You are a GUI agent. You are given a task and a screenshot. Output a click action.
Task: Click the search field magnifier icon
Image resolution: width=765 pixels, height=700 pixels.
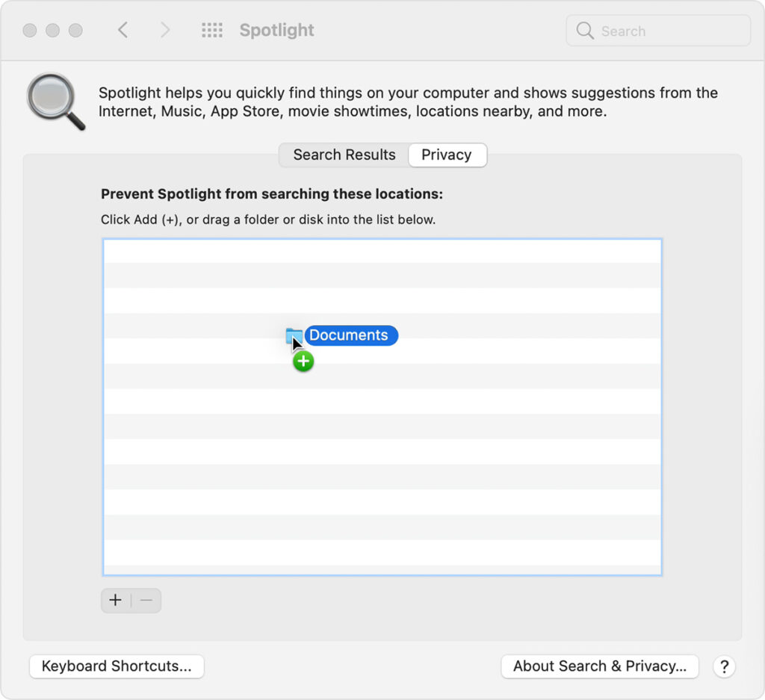click(586, 31)
